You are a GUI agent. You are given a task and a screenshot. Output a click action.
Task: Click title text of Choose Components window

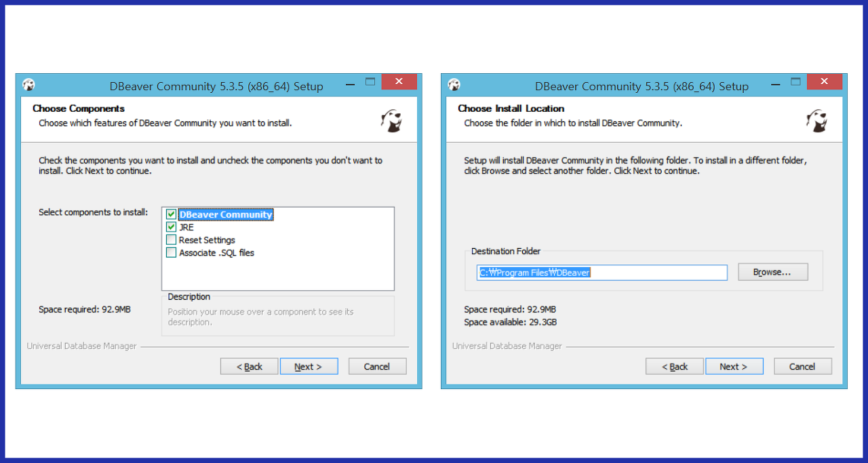pos(216,86)
